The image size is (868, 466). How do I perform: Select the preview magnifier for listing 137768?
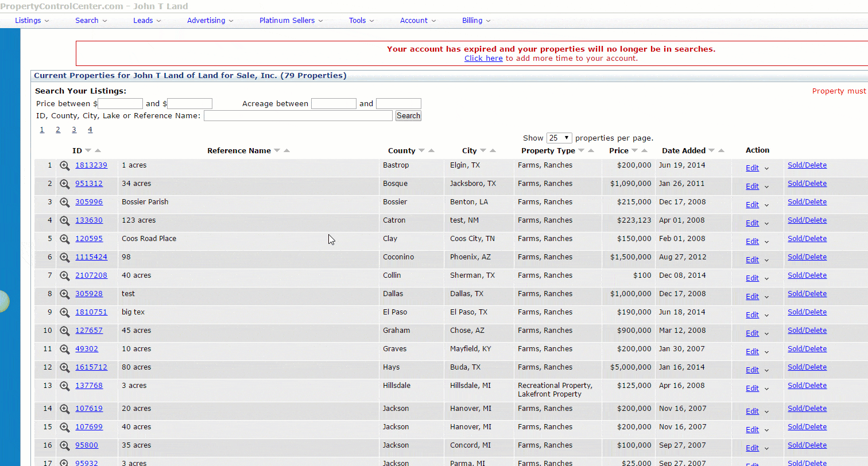64,386
